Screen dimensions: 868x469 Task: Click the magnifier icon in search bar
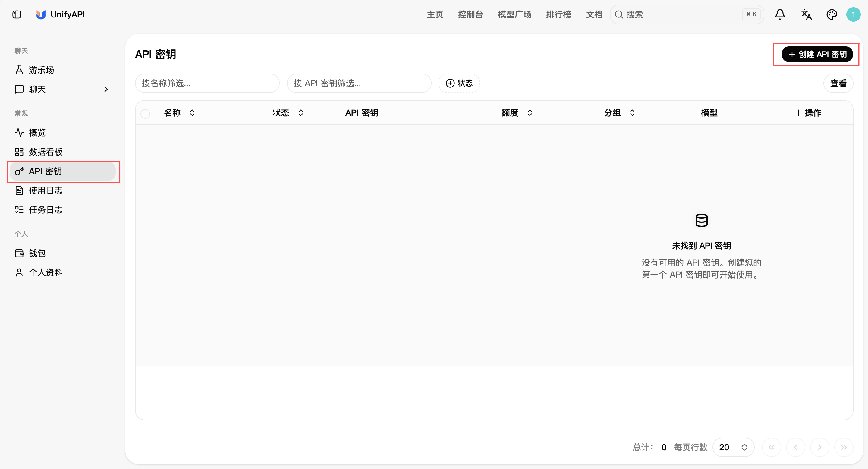pos(619,14)
